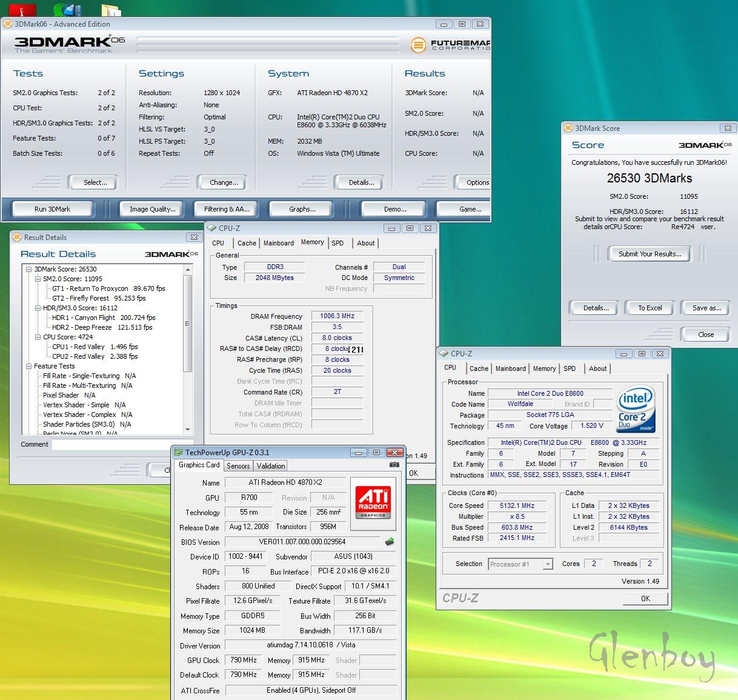Click the To Excel button

click(x=650, y=308)
